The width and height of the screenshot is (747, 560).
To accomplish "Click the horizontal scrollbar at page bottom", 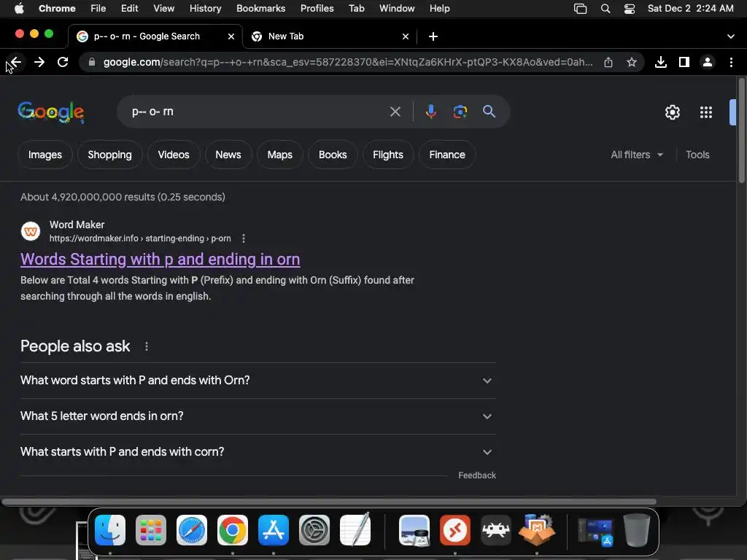I will 329,502.
